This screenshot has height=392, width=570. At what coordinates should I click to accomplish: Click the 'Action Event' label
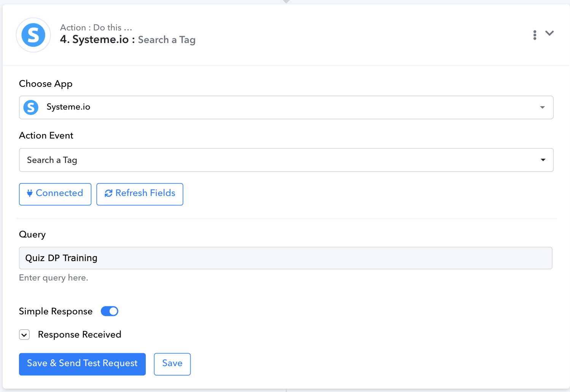(x=46, y=135)
